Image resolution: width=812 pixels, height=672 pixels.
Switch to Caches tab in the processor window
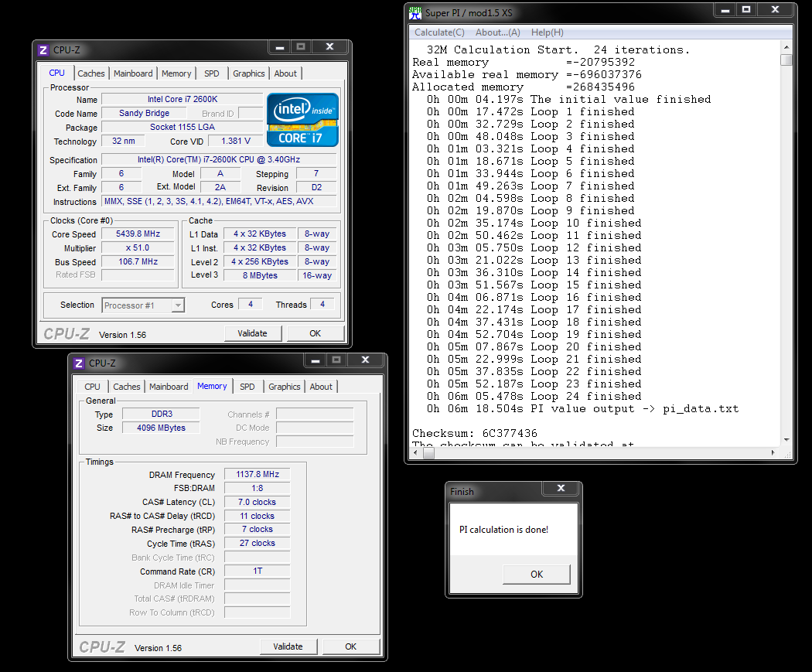[x=90, y=73]
